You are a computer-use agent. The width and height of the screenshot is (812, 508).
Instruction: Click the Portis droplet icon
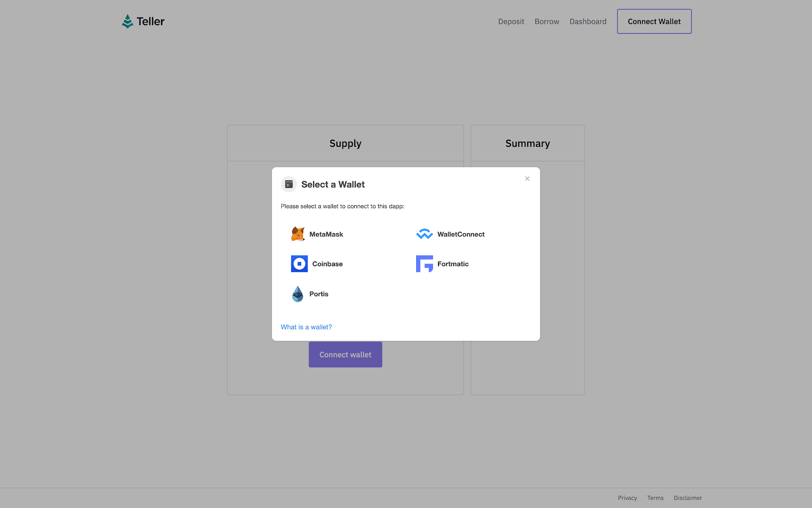coord(298,294)
